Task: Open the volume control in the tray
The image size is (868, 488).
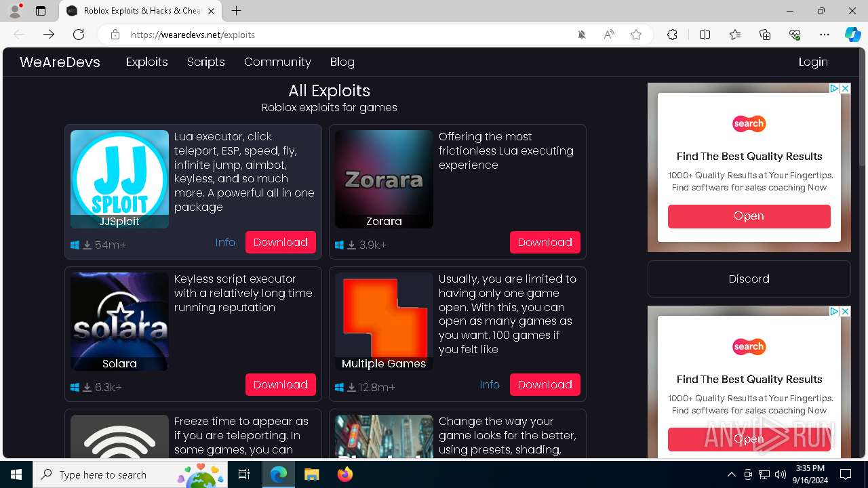Action: 781,474
